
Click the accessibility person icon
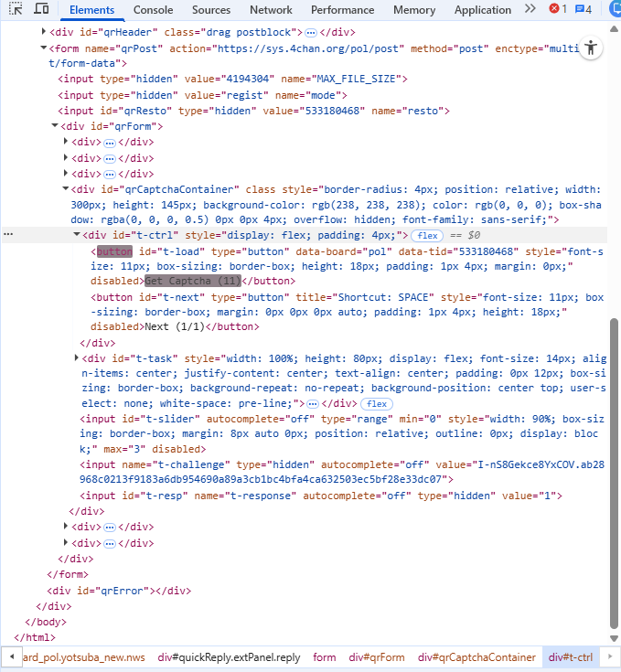[x=591, y=48]
